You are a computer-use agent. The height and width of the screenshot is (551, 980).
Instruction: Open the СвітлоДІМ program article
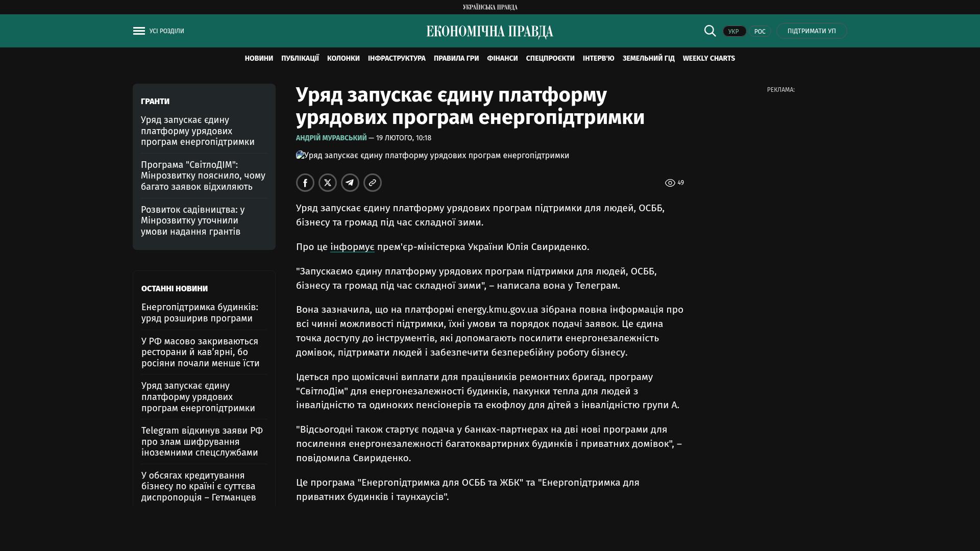click(203, 176)
